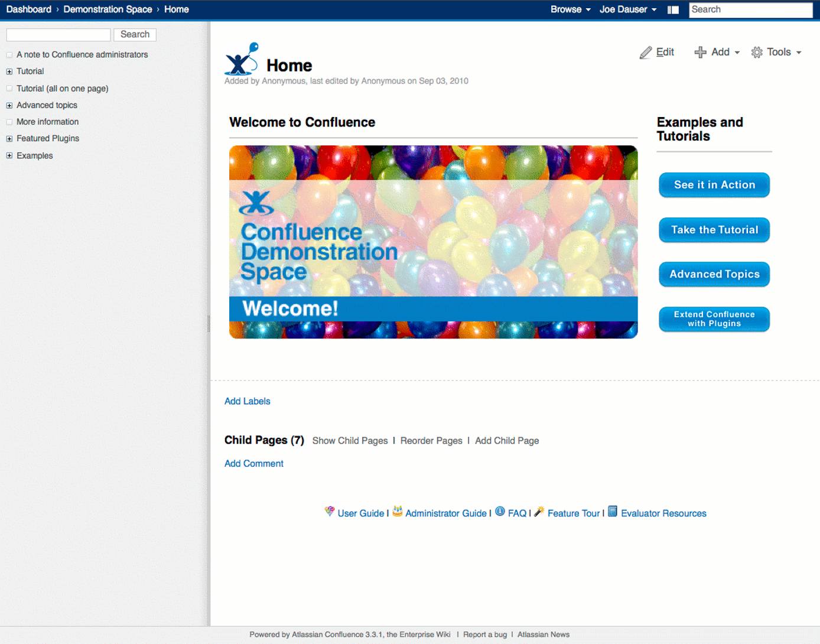
Task: Select the checkbox next to More information
Action: 9,121
